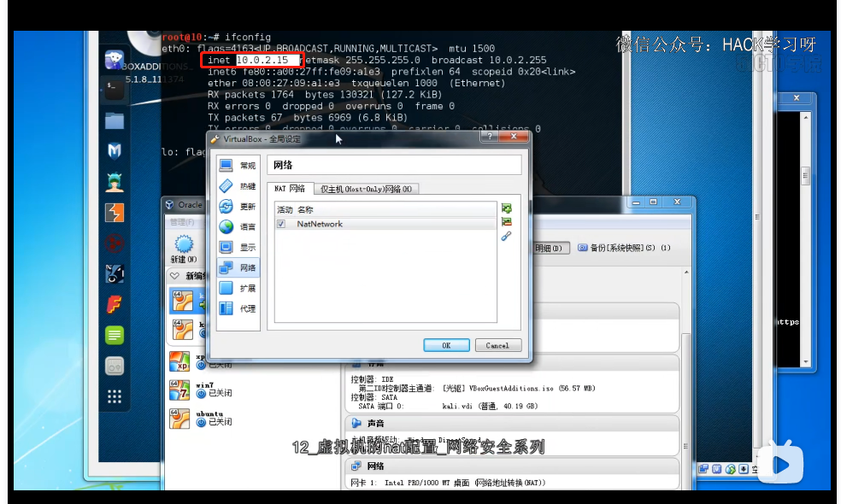Click the download-arrow status icon in VM status bar
The image size is (841, 504).
coord(744,469)
